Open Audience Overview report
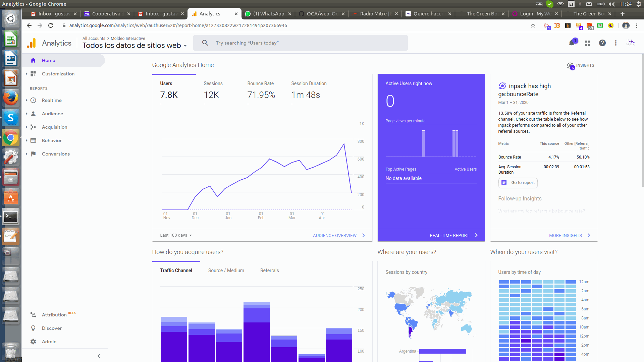 coord(339,236)
